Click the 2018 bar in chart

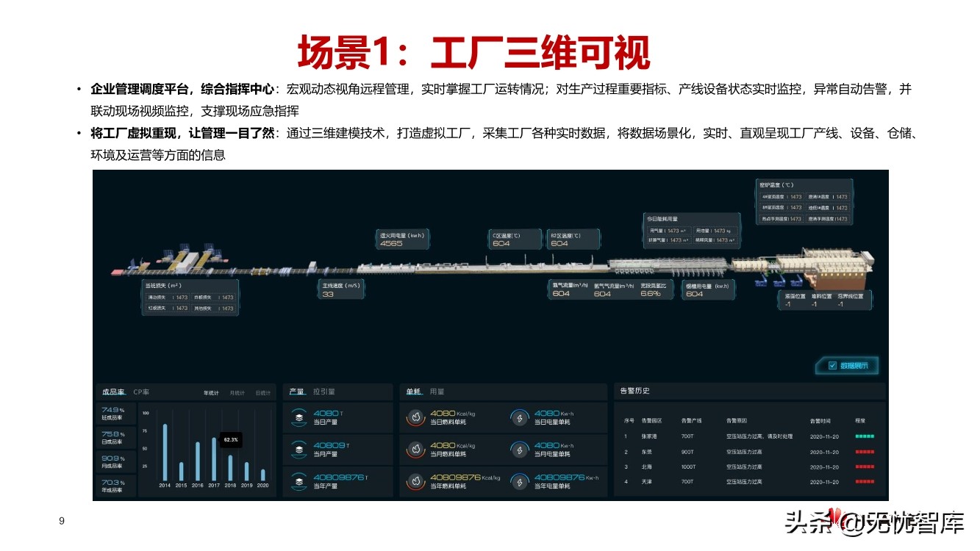click(230, 468)
